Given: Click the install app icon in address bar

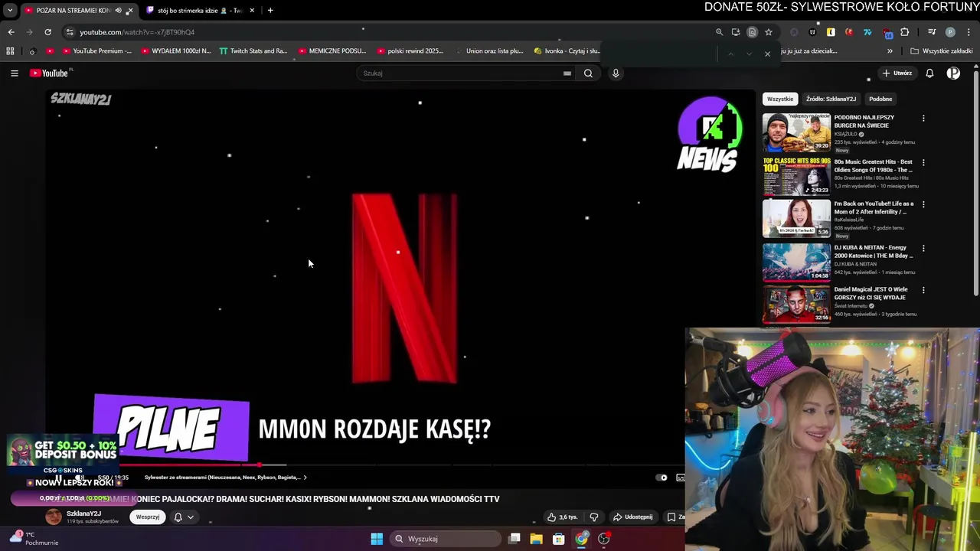Looking at the screenshot, I should pyautogui.click(x=736, y=32).
